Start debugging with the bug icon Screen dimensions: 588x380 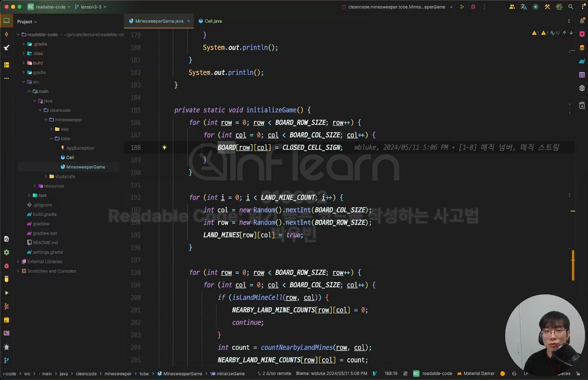(x=473, y=7)
